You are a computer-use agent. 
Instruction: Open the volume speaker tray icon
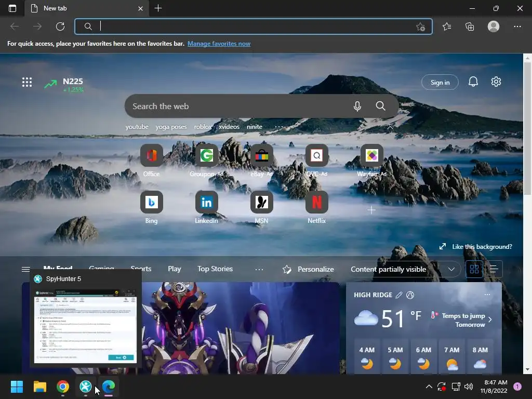point(469,387)
